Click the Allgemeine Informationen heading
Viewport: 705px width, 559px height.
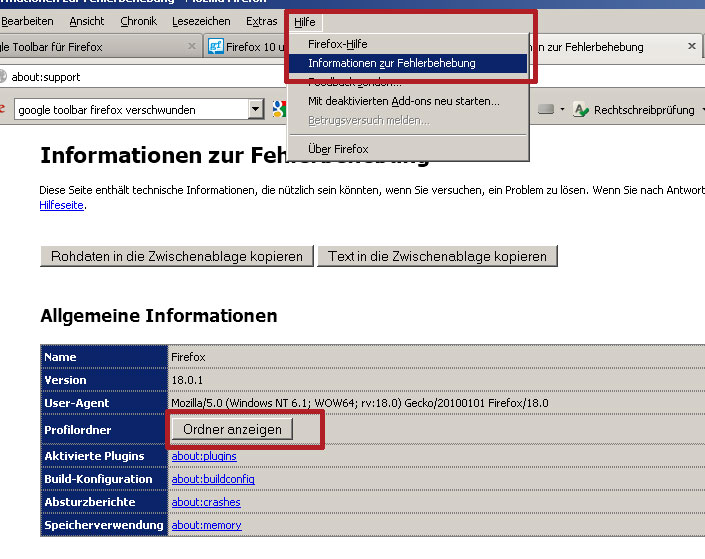(159, 316)
